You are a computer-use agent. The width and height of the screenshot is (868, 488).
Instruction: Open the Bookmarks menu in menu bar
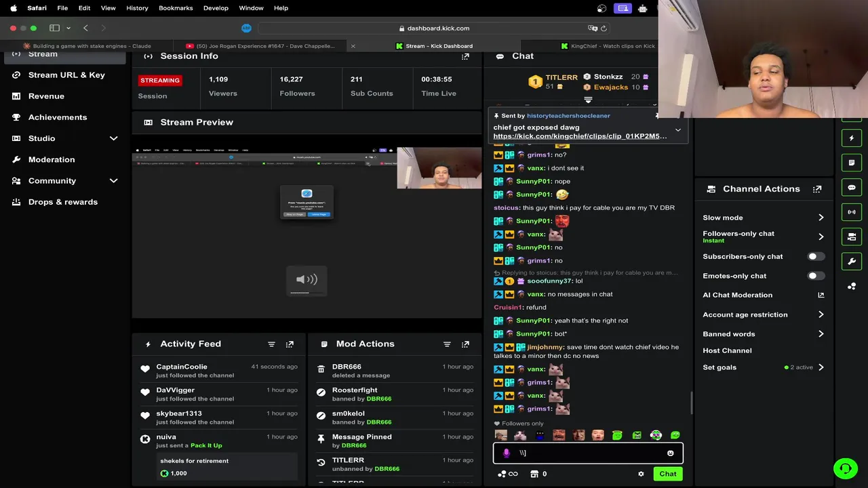(176, 8)
